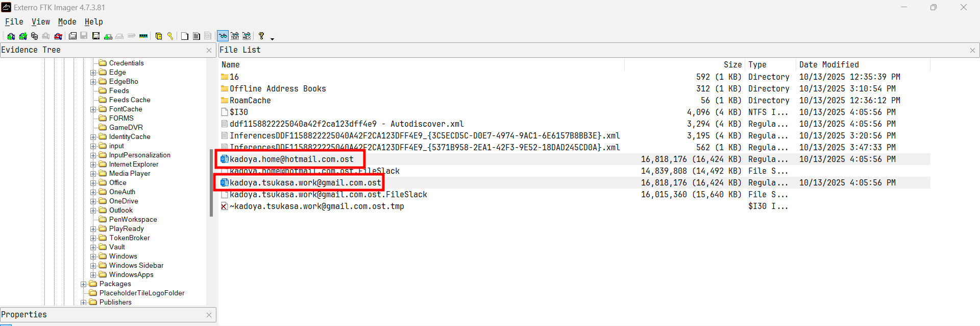Open Create Disk Image tool
Image resolution: width=980 pixels, height=326 pixels.
73,36
